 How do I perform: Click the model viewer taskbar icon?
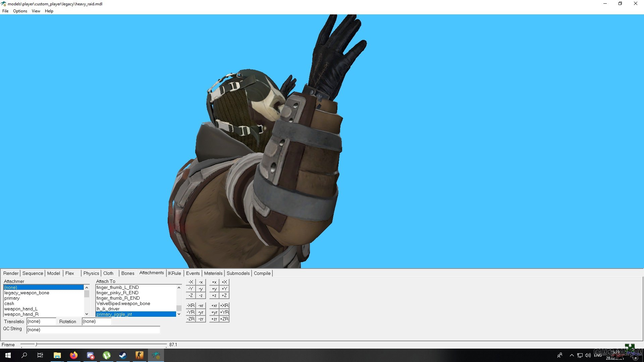click(156, 355)
